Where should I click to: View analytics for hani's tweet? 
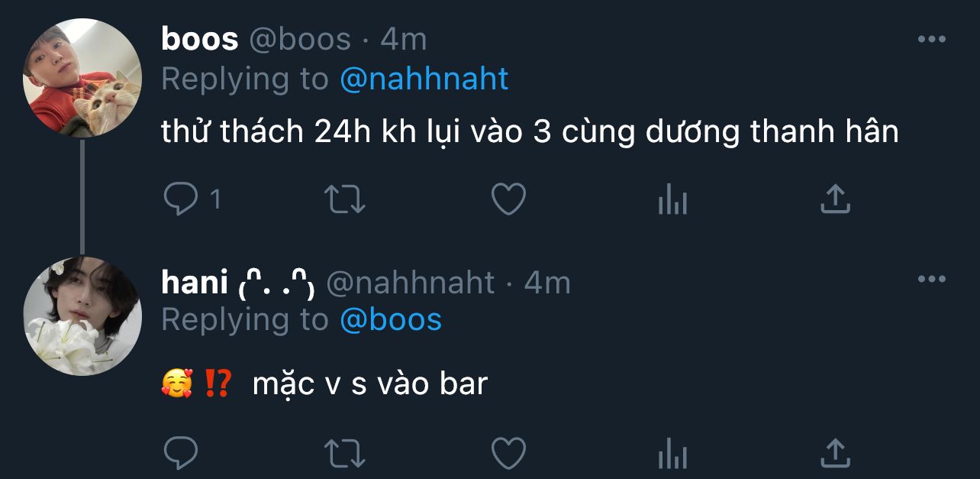click(x=672, y=454)
